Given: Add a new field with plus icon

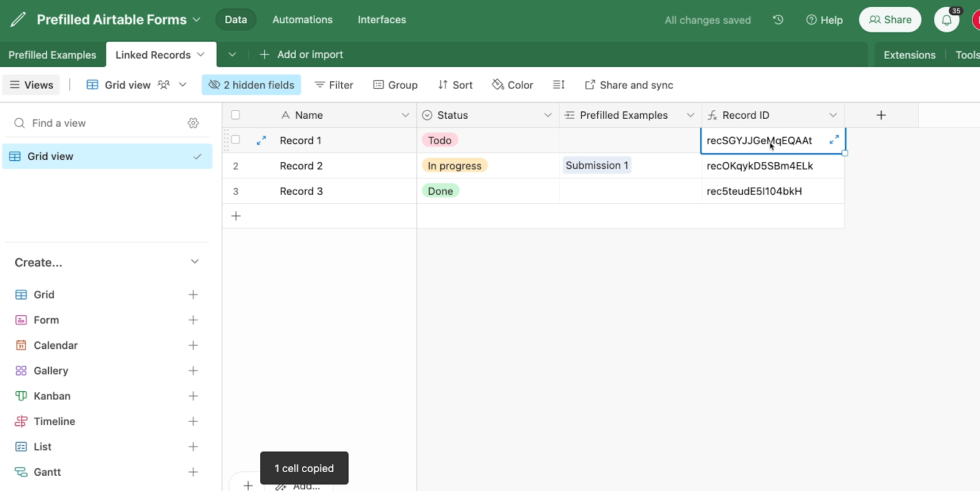Looking at the screenshot, I should (881, 115).
